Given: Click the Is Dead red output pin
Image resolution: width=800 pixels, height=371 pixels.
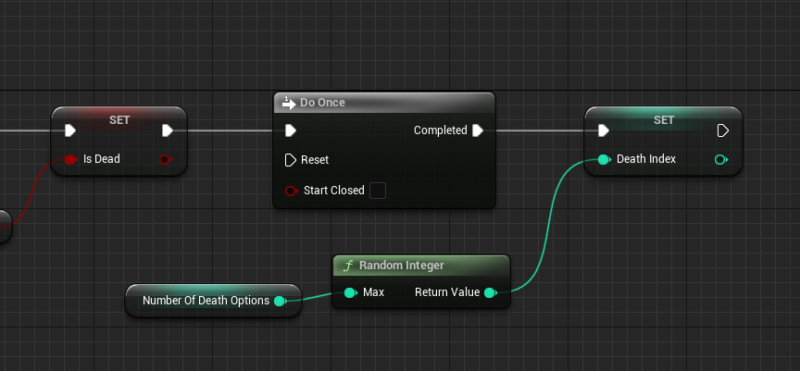Looking at the screenshot, I should click(x=165, y=160).
